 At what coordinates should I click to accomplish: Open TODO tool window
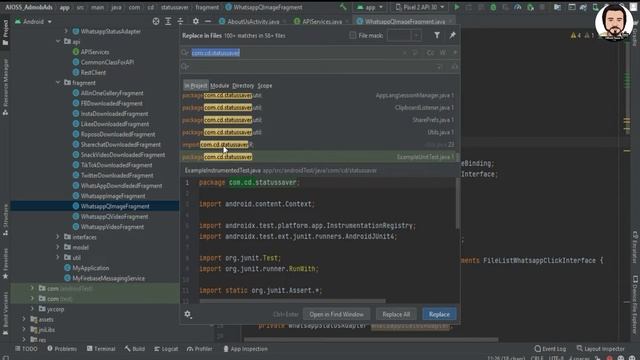coord(26,349)
